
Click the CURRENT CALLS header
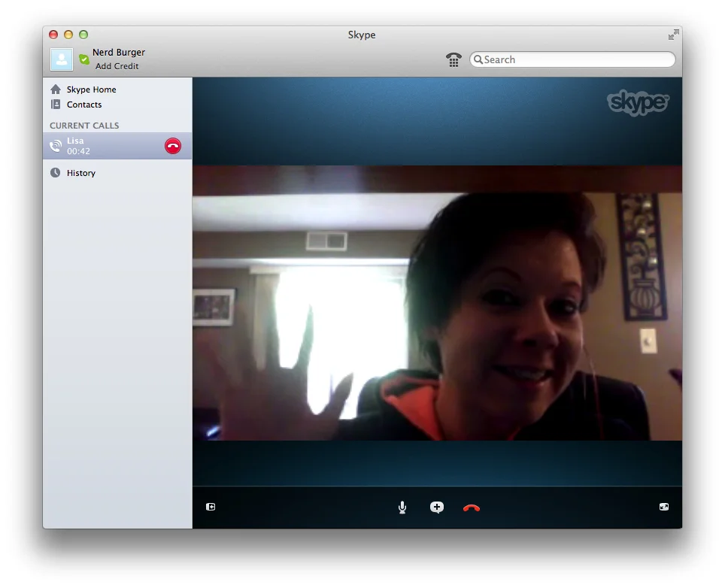(84, 126)
